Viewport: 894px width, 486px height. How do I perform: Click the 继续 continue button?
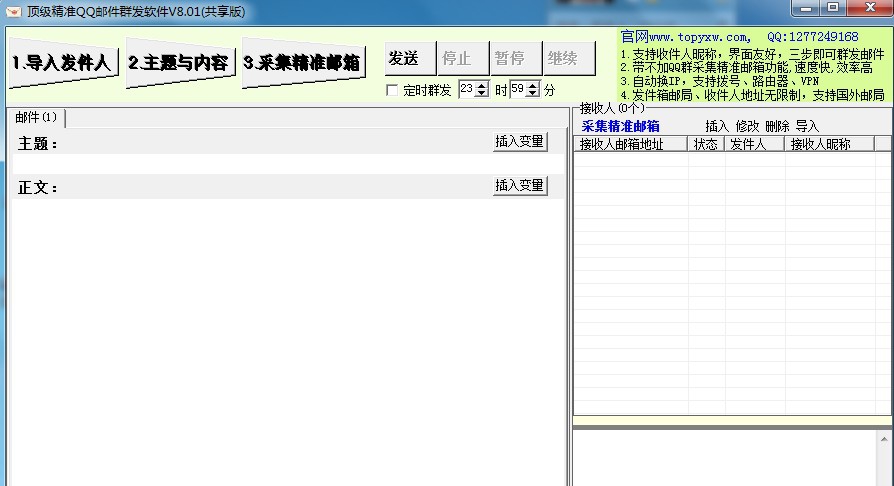click(x=569, y=58)
